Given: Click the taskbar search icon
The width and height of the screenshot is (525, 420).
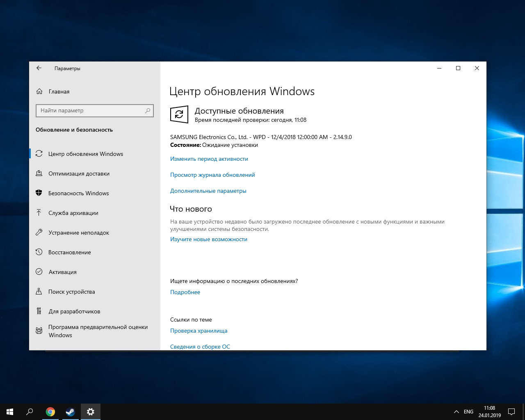Looking at the screenshot, I should pos(30,412).
